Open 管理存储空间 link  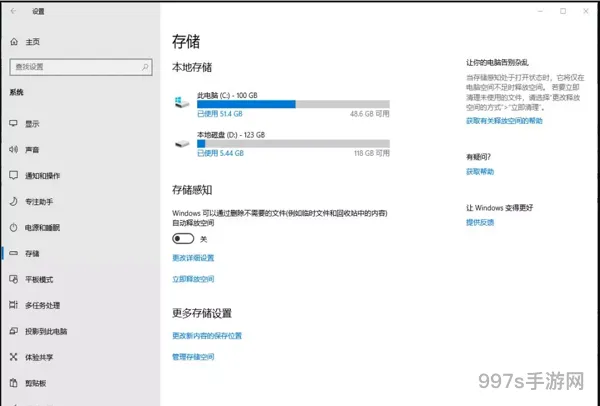click(x=193, y=357)
